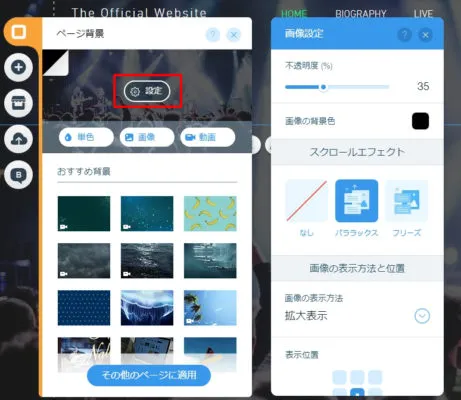Click the 35 opacity value field
This screenshot has height=400, width=461.
pos(423,86)
